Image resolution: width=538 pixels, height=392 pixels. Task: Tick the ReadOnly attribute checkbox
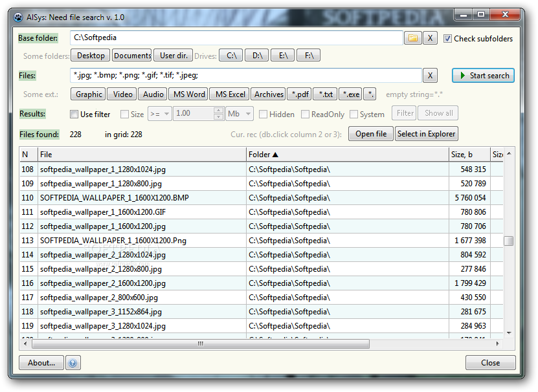click(x=305, y=114)
